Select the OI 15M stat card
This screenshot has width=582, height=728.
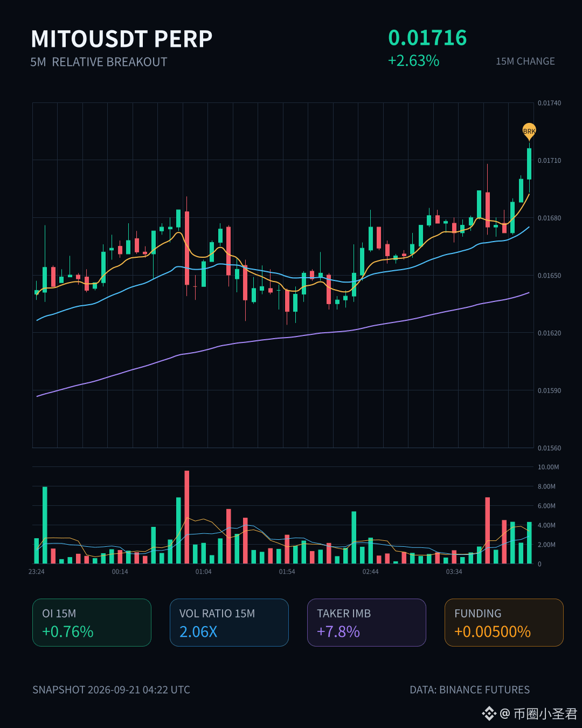pyautogui.click(x=92, y=622)
